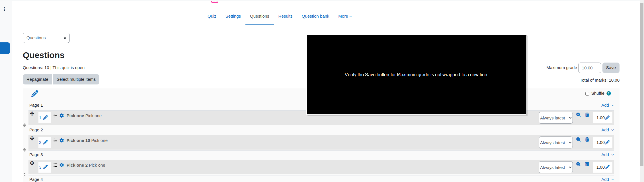
Task: Click the Page 3 heading
Action: 36,155
